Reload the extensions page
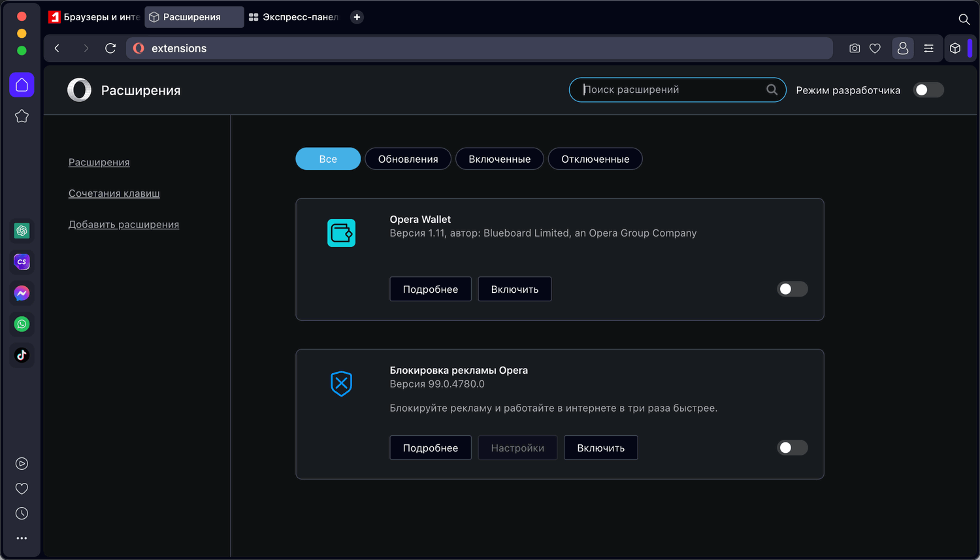The width and height of the screenshot is (980, 560). tap(110, 48)
